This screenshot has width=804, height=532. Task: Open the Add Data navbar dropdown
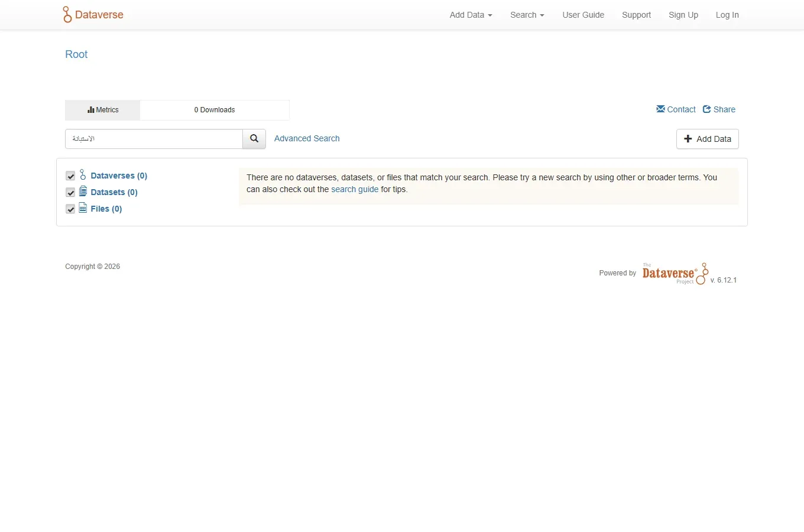point(471,15)
